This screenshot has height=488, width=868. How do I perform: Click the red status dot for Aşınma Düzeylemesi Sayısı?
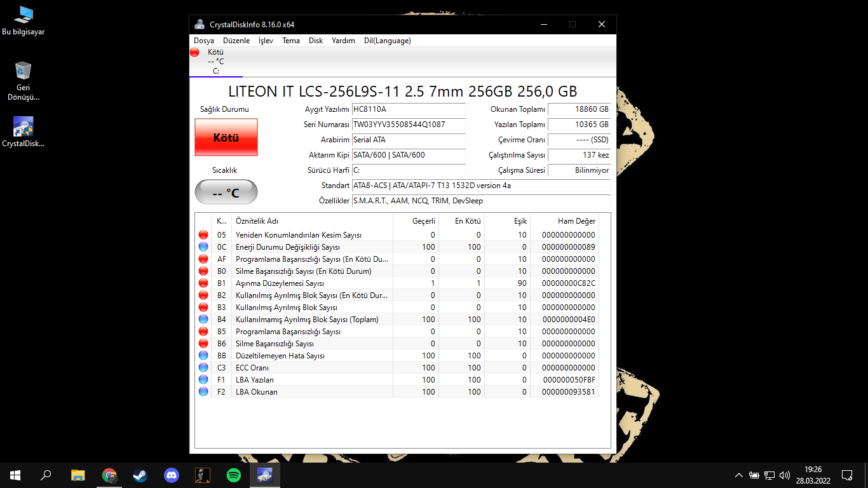(x=203, y=283)
